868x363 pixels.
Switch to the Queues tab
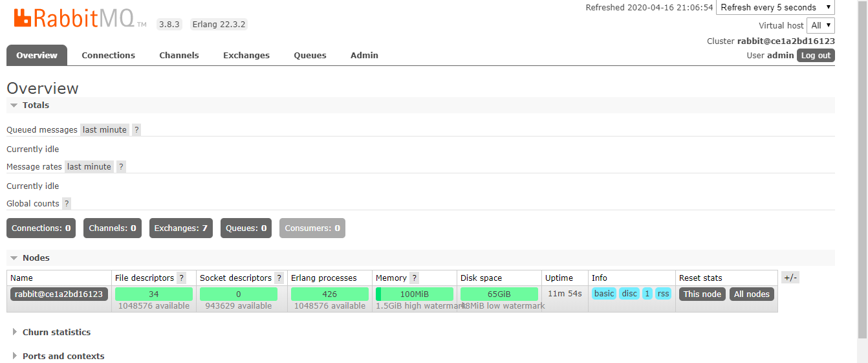click(310, 55)
